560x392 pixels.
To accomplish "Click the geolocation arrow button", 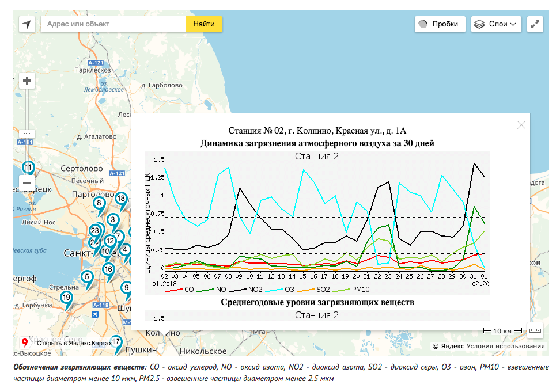I will (x=27, y=24).
